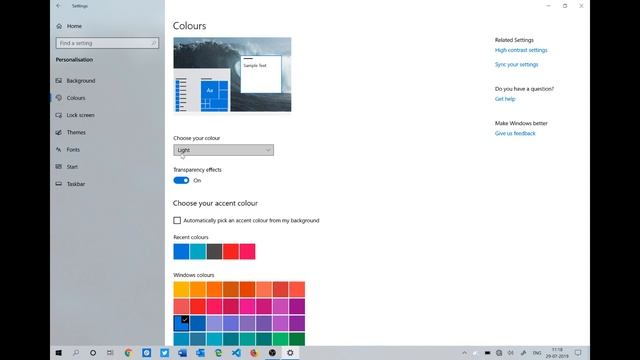Open Sync your settings link
The image size is (640, 360).
[x=516, y=64]
